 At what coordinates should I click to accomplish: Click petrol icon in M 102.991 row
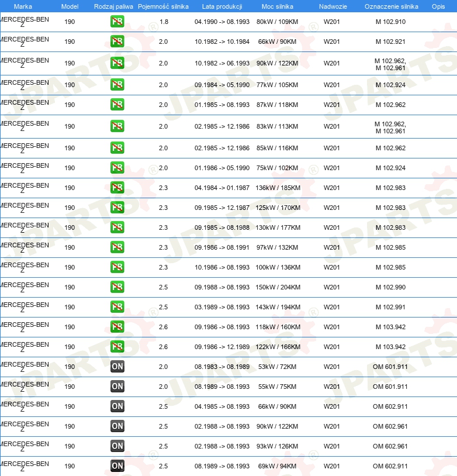pos(117,307)
